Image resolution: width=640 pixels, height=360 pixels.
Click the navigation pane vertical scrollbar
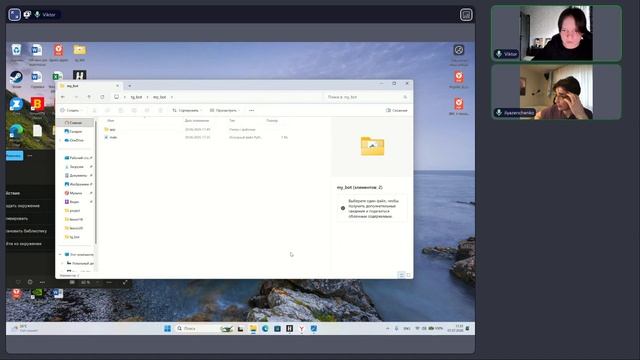point(96,182)
